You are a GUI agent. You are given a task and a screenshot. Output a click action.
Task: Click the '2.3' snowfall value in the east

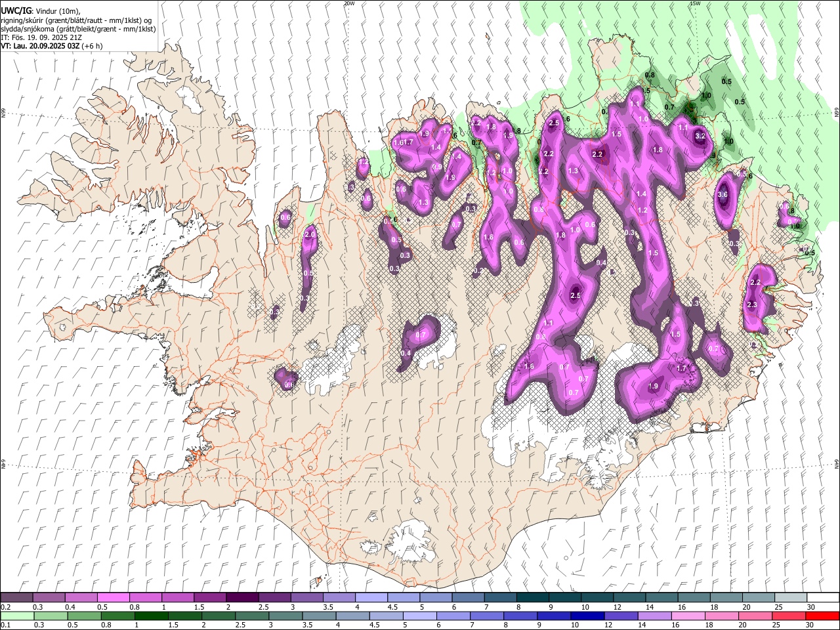click(x=752, y=304)
